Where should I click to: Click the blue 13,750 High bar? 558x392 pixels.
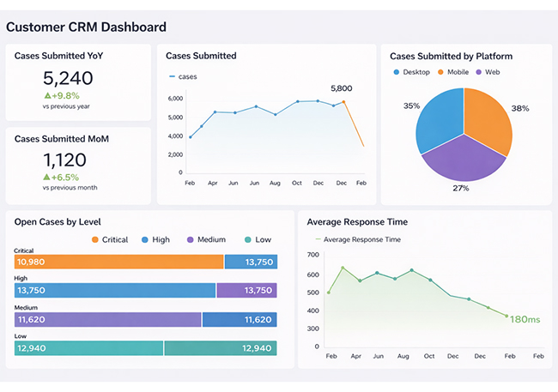click(115, 290)
